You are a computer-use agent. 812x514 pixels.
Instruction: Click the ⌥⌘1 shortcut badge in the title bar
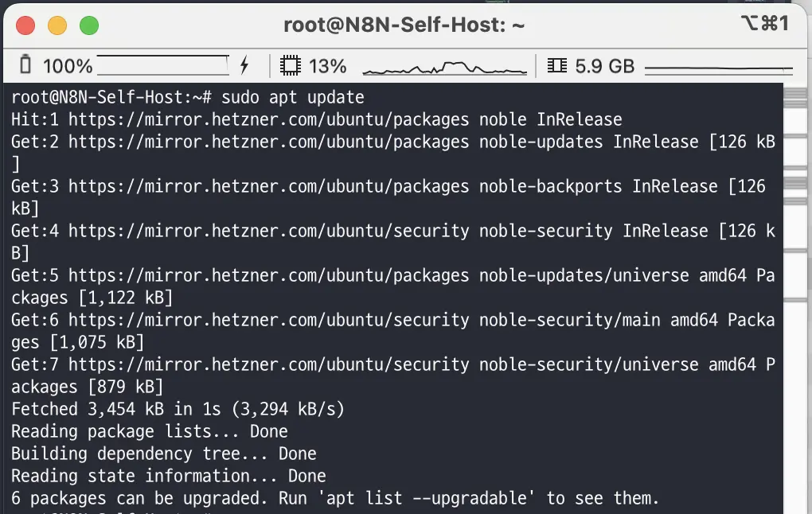coord(765,24)
